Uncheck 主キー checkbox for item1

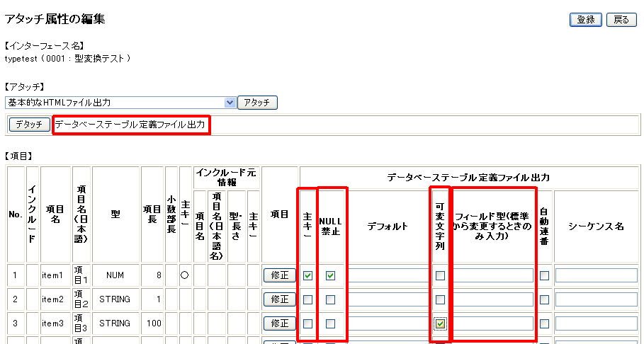point(307,276)
